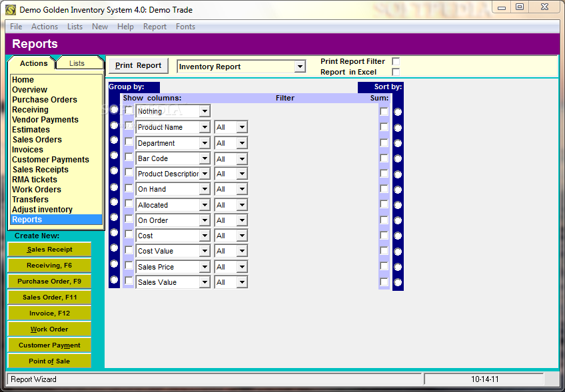Expand the Allocated column dropdown
Screen dimensions: 565x392
click(x=205, y=205)
